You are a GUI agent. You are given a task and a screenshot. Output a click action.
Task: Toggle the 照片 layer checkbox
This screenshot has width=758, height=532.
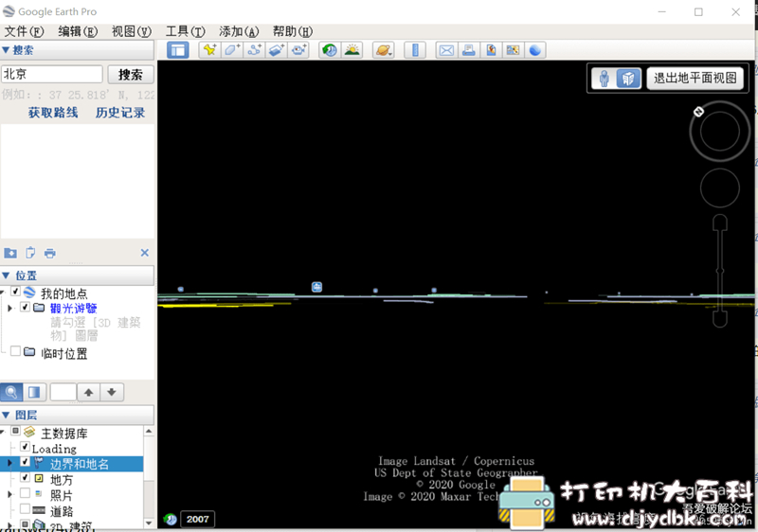click(x=26, y=493)
